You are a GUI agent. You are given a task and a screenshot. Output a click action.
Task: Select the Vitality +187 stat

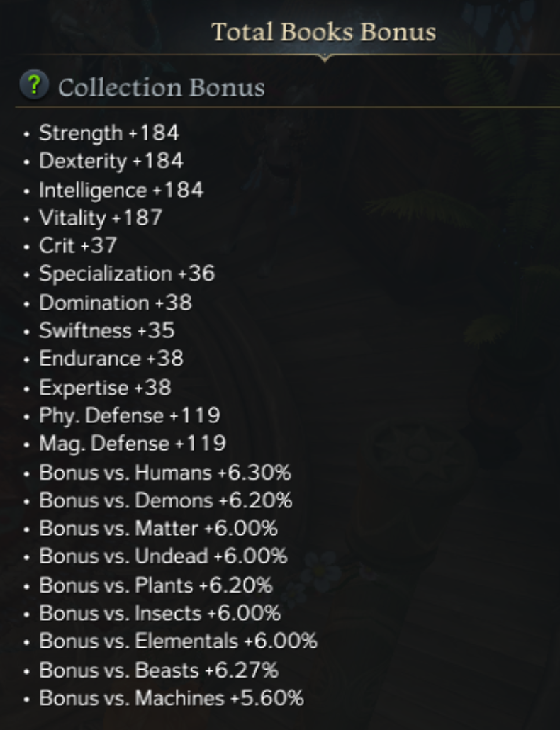tap(100, 218)
